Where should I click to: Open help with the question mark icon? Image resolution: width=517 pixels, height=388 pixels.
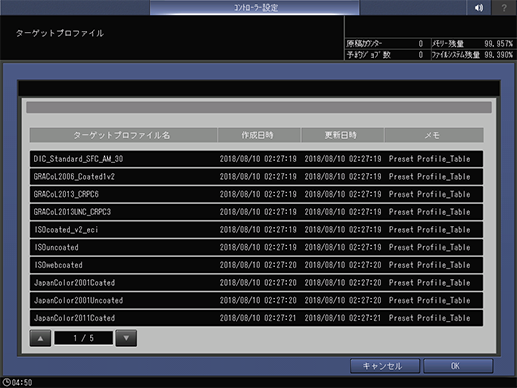pyautogui.click(x=504, y=7)
